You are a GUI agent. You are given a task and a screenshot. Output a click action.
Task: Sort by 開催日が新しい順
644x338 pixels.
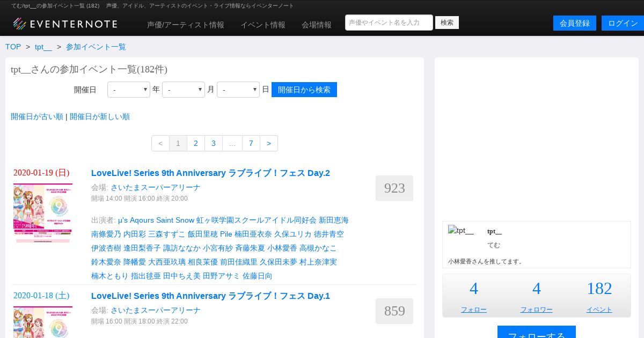[100, 116]
